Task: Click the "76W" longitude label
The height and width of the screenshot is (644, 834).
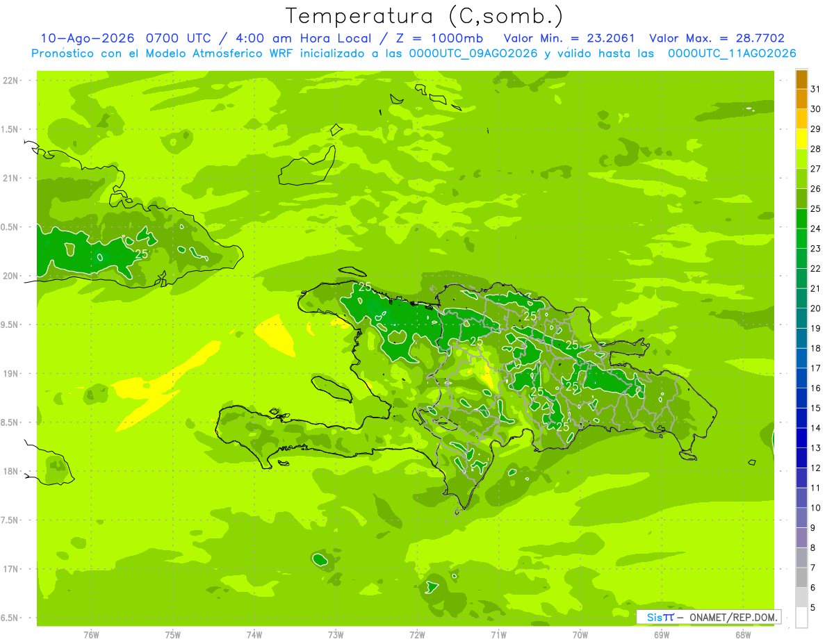Action: [x=91, y=635]
